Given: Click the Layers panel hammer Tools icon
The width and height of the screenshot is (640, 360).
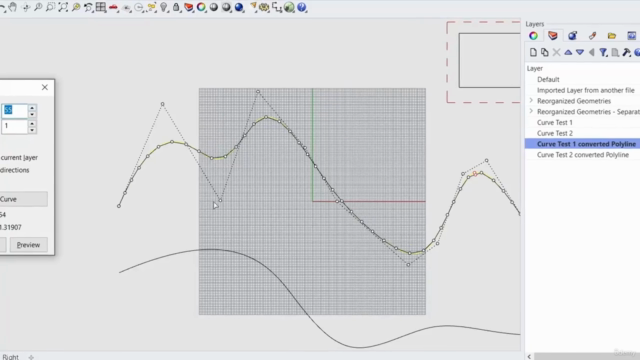Looking at the screenshot, I should click(627, 52).
